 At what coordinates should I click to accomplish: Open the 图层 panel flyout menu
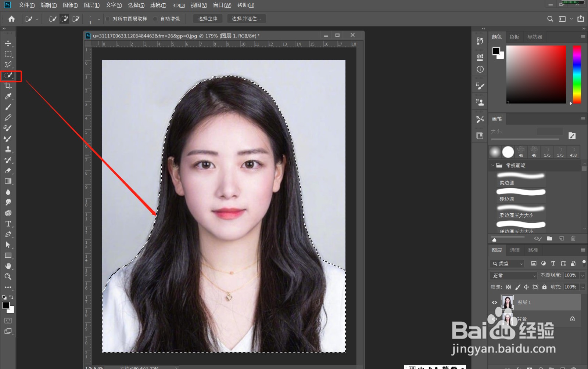click(583, 250)
